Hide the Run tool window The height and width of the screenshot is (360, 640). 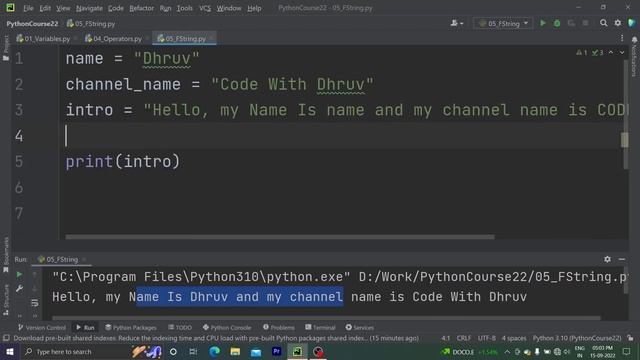[622, 259]
